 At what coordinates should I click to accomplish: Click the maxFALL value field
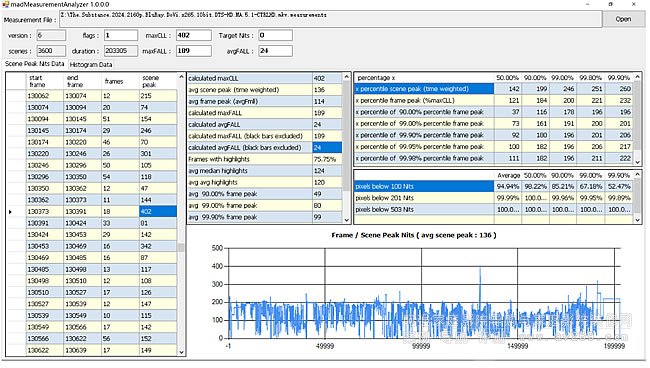[x=194, y=51]
